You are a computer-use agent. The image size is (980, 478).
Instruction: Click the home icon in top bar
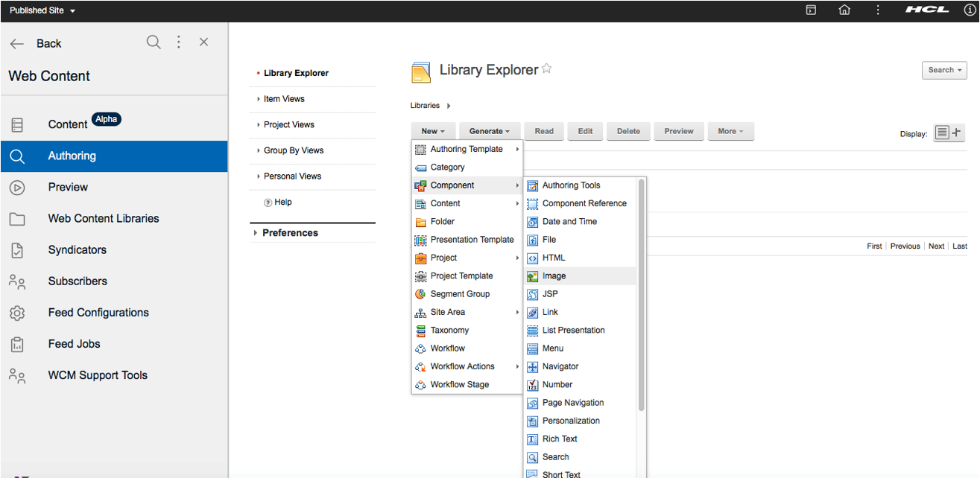point(844,10)
